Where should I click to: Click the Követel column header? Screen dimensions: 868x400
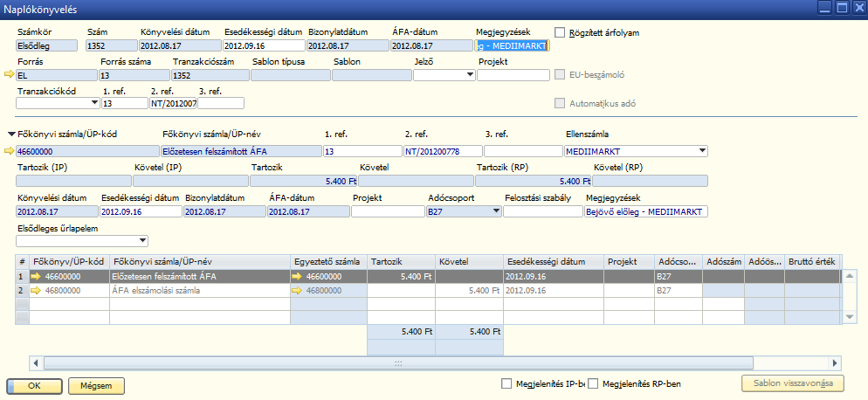469,262
